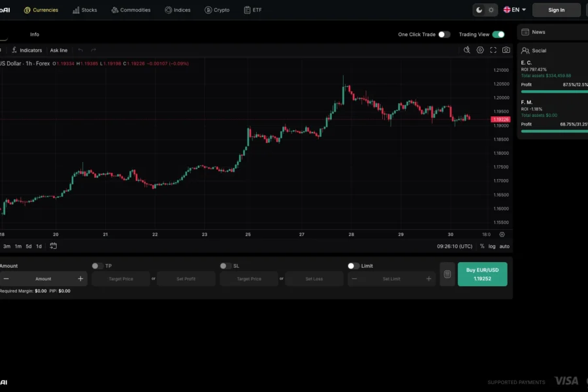Set chart range to 5d
Viewport: 588px width, 392px height.
tap(29, 246)
